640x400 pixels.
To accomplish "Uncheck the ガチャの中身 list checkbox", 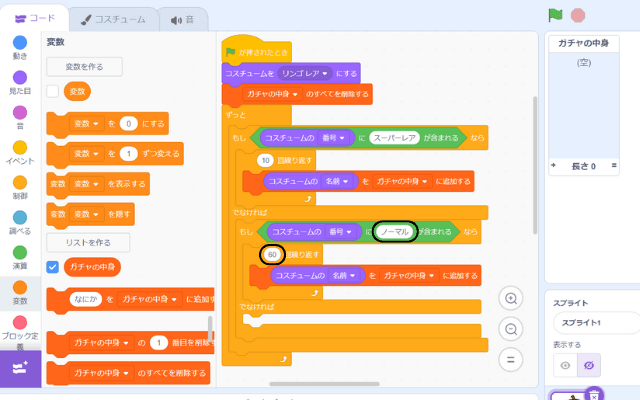I will (53, 267).
